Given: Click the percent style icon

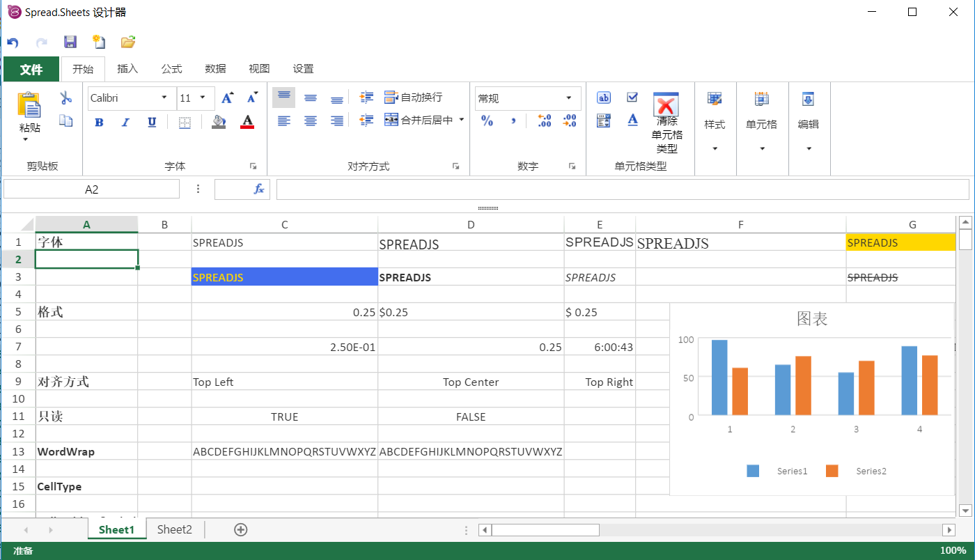Looking at the screenshot, I should click(487, 121).
